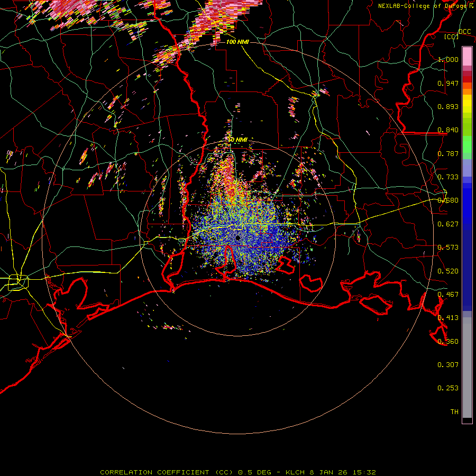Screen dimensions: 476x476
Task: Click the 100 NMI range ring label
Action: [237, 42]
